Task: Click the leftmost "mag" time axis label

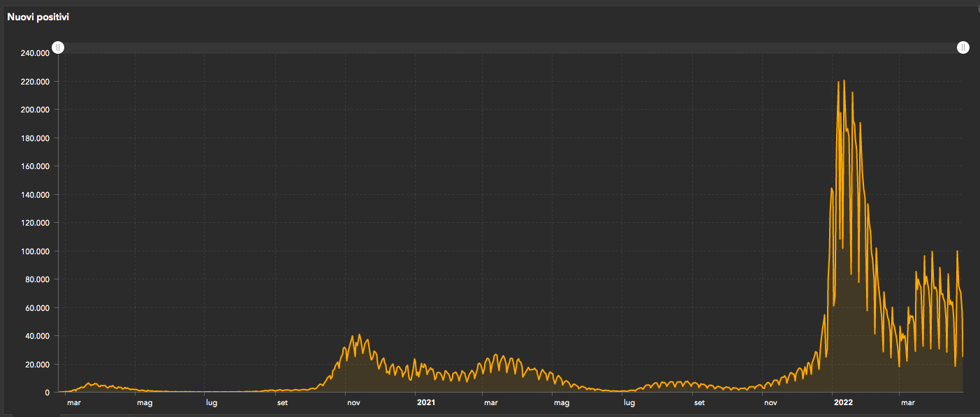Action: tap(145, 403)
